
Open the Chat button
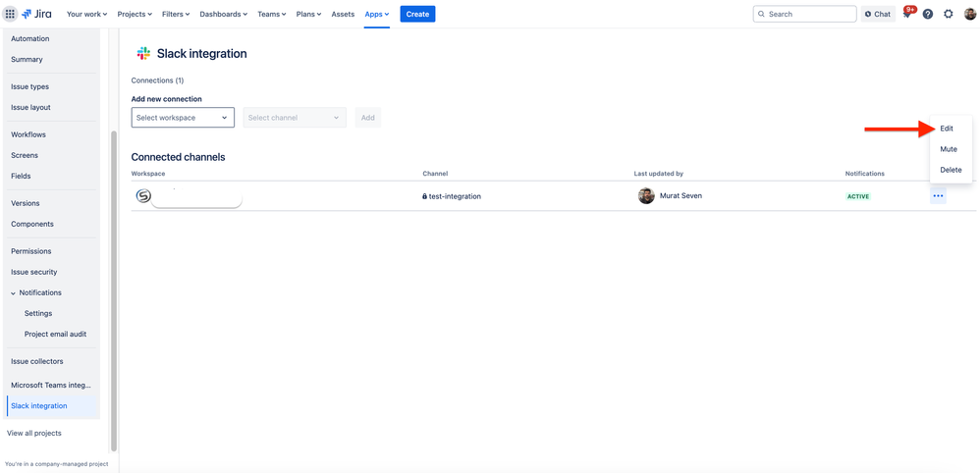pos(878,14)
